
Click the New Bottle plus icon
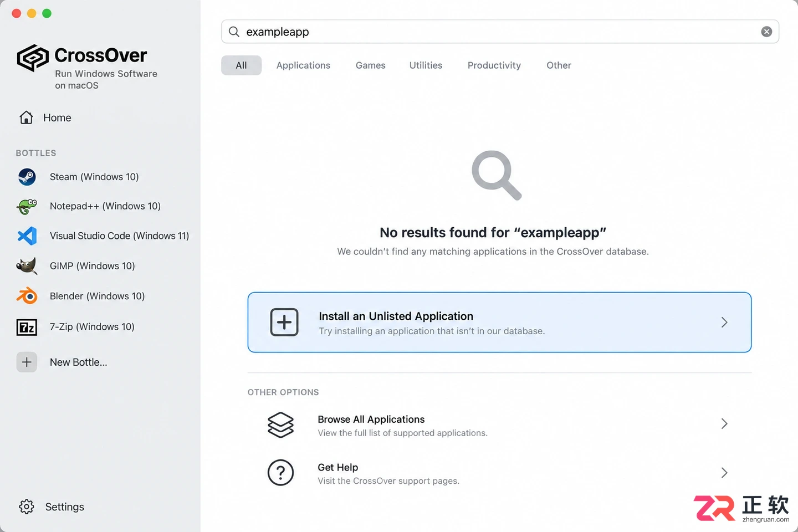(27, 362)
